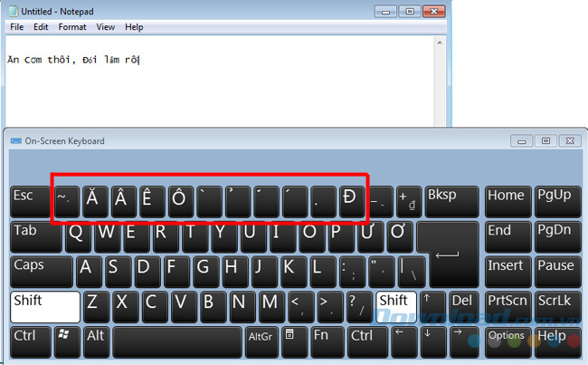Tap the PgUp key

(x=557, y=202)
